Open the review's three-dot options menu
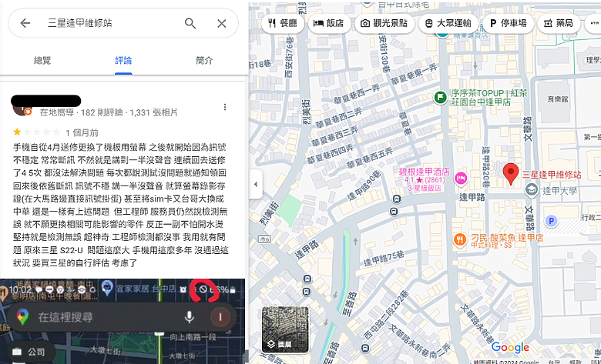Viewport: 601px width, 364px height. coord(225,107)
